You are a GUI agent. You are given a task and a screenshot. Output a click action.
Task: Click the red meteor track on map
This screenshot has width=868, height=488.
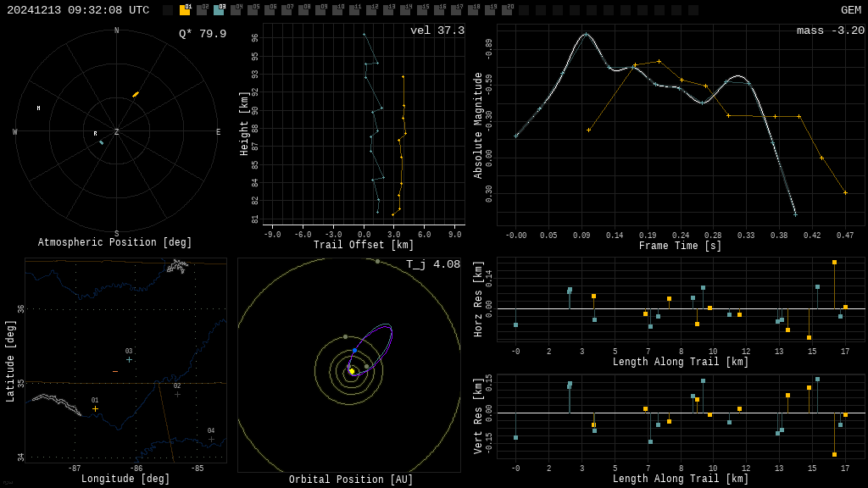[x=115, y=372]
